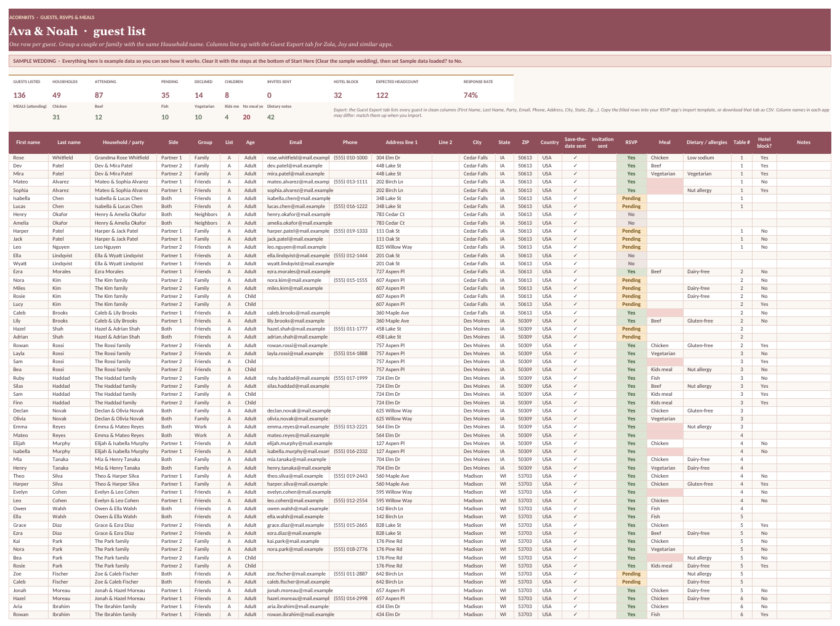This screenshot has width=840, height=626.
Task: Select the 'Notes' column header
Action: pos(804,142)
